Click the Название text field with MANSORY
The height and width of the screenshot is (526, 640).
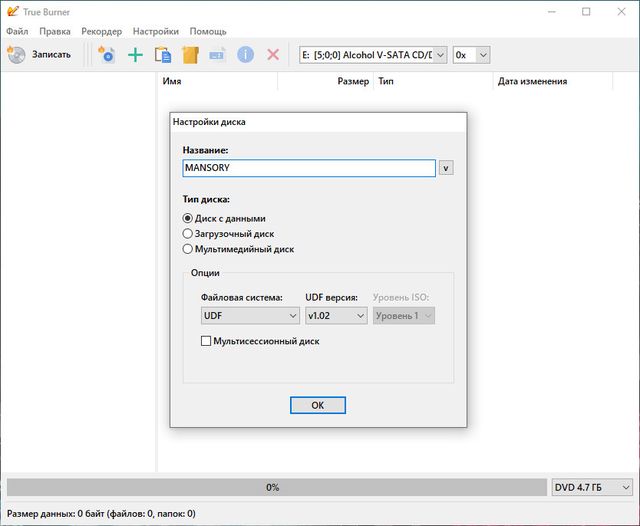click(x=309, y=169)
